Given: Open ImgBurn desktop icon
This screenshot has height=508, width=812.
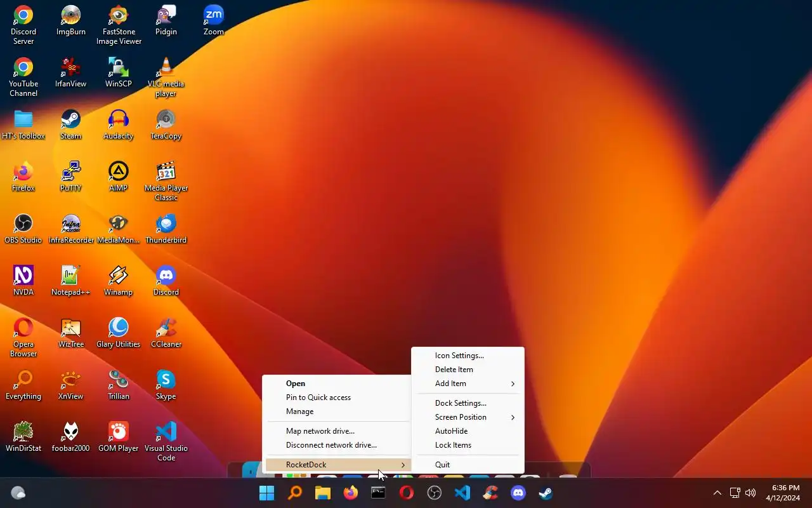Looking at the screenshot, I should 71,20.
